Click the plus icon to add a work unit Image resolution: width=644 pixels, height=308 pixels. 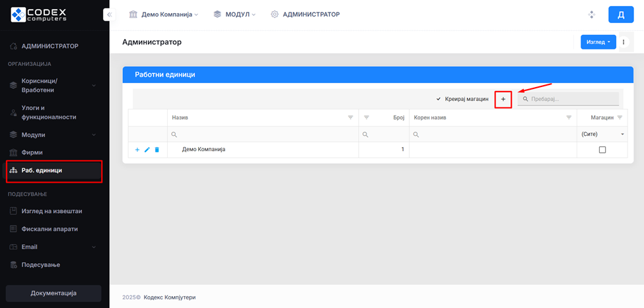[x=503, y=99]
